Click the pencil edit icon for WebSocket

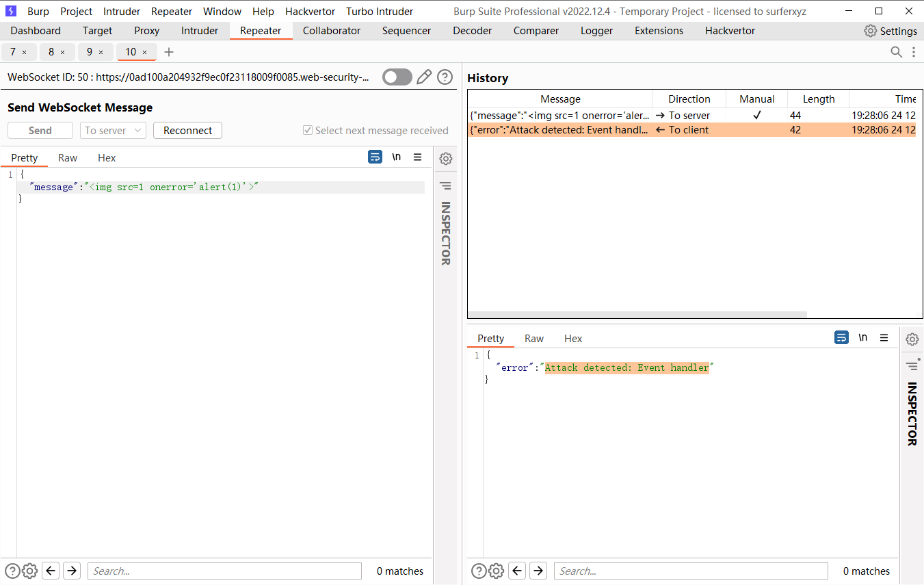[x=424, y=77]
